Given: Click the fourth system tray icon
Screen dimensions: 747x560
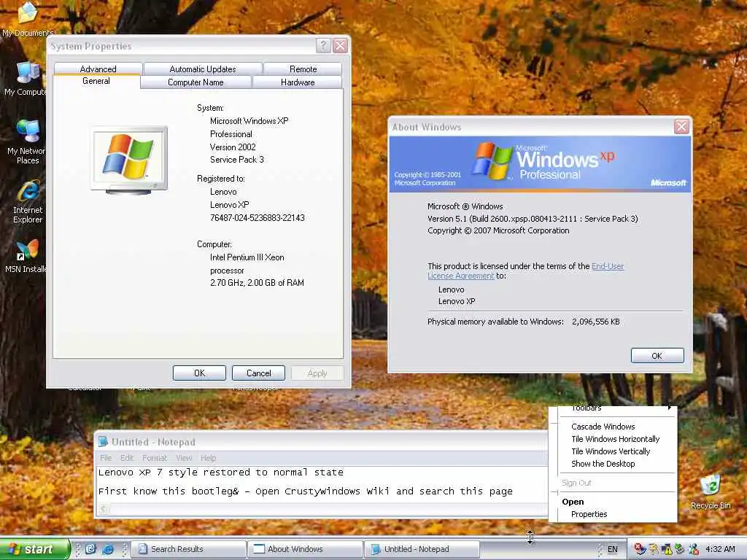Looking at the screenshot, I should pos(680,549).
